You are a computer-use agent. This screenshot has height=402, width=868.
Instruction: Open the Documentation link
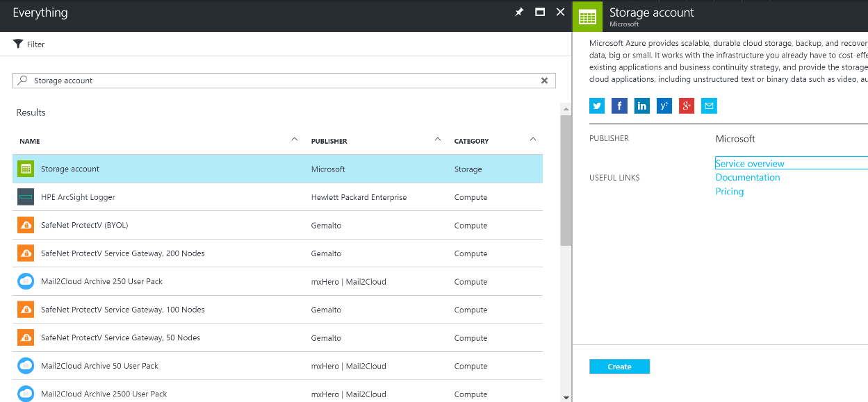[748, 178]
